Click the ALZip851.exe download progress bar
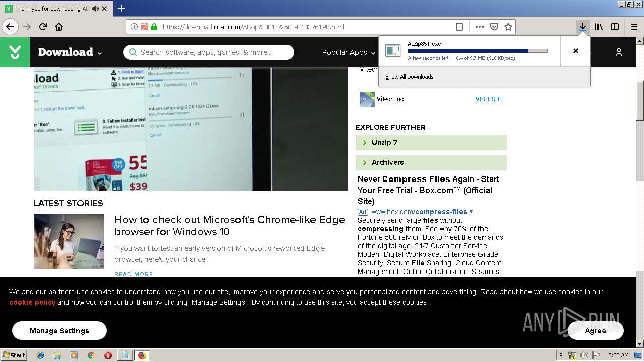The image size is (644, 362). (x=477, y=51)
